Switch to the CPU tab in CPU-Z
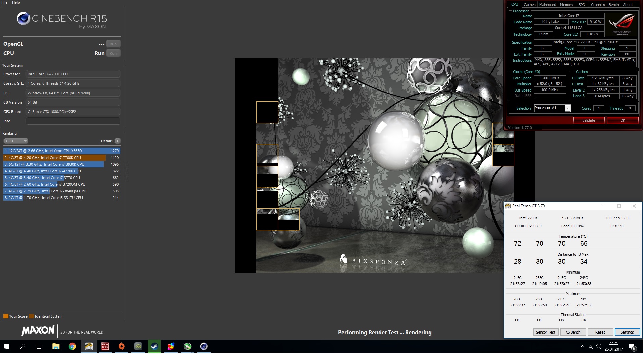Viewport: 644px width, 362px height. 515,4
